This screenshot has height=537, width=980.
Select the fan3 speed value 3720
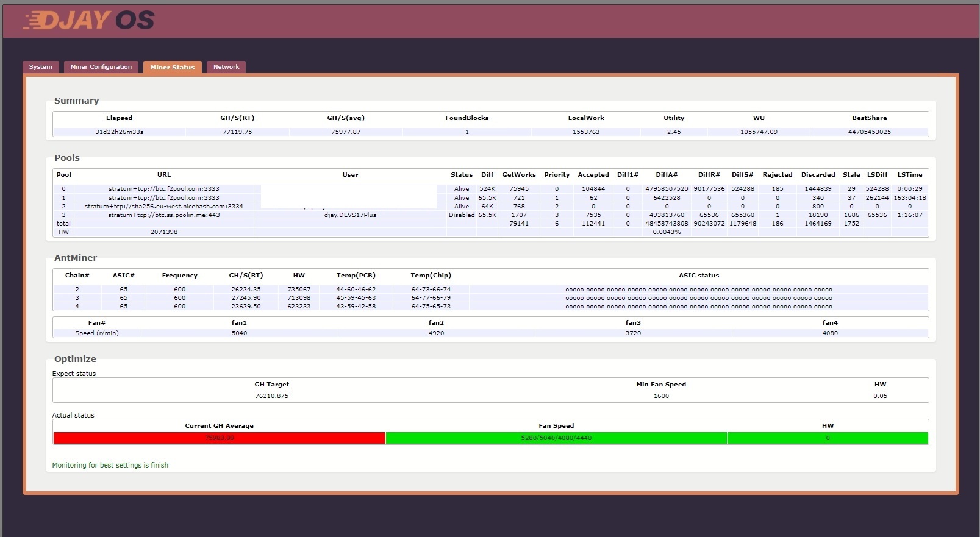633,333
